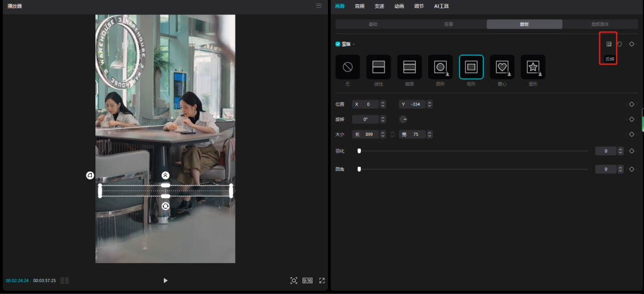Open the 抠像 cutout sub-tab

tap(448, 24)
